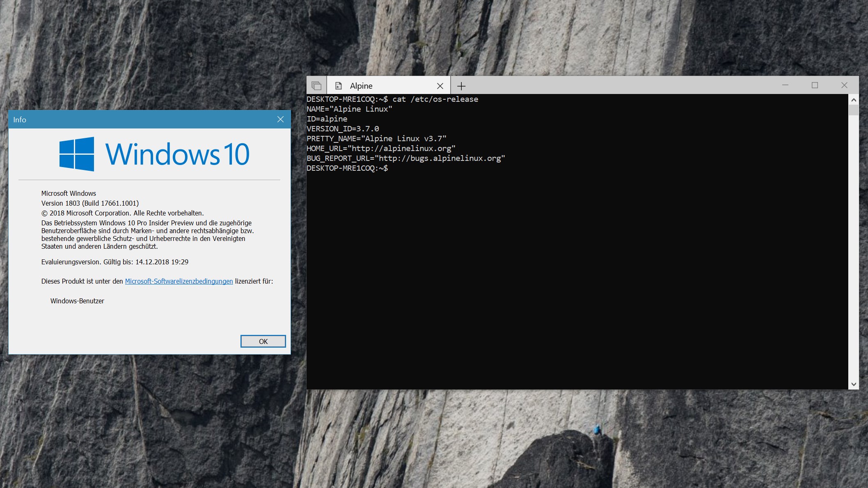The width and height of the screenshot is (868, 488).
Task: Add a new tab with the plus icon
Action: click(x=461, y=86)
